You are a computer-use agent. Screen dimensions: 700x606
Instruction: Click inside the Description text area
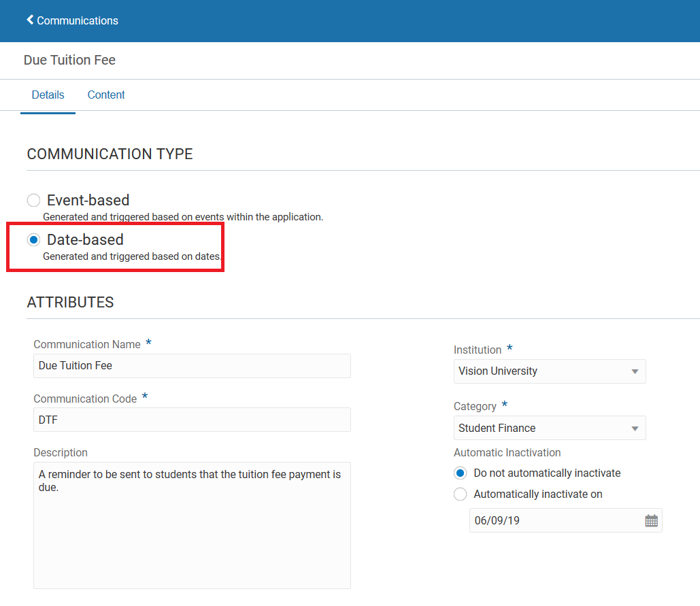click(x=192, y=524)
